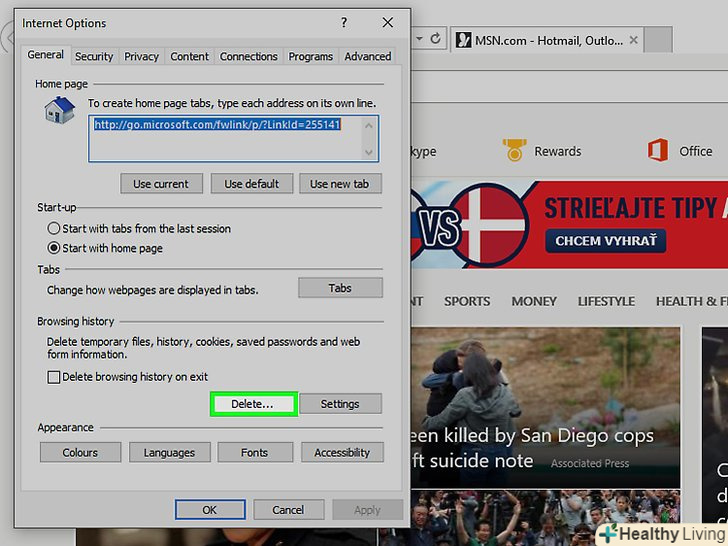Viewport: 728px width, 546px height.
Task: Confirm with the OK button
Action: tap(210, 510)
